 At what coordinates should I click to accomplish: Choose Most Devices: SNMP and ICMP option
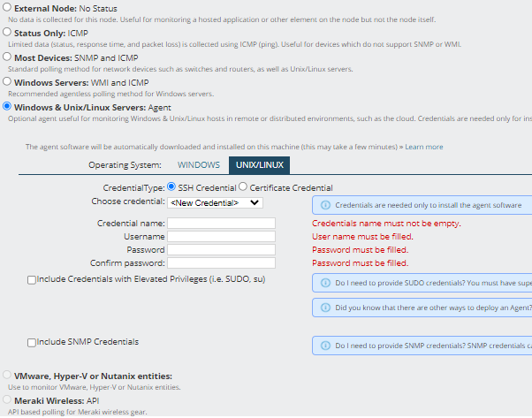(x=7, y=57)
